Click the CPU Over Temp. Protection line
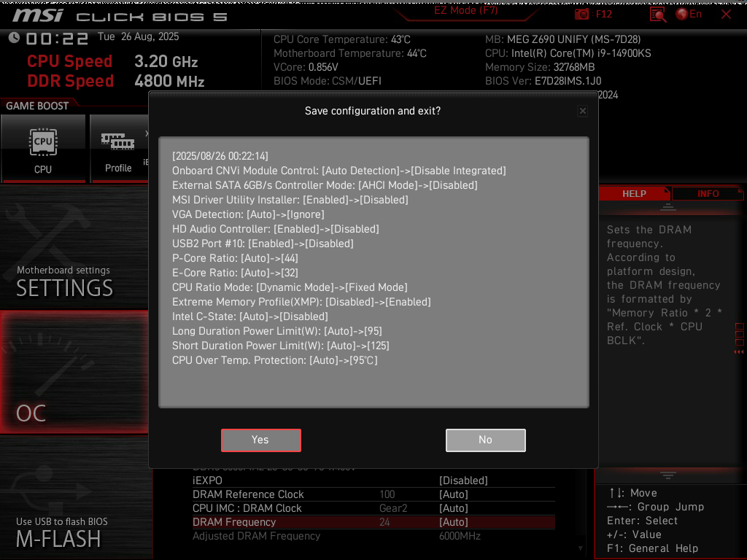 274,360
